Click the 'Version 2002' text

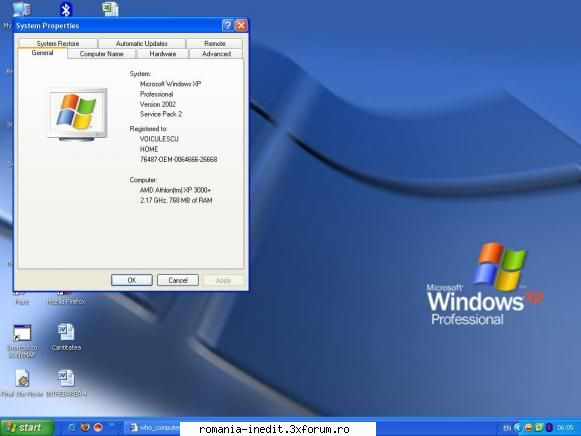(x=157, y=104)
